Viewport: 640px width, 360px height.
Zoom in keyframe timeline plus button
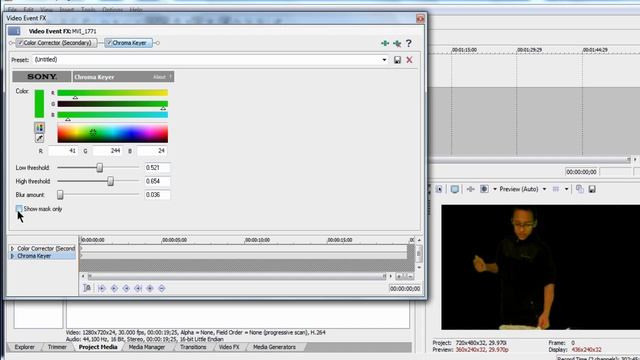[399, 277]
